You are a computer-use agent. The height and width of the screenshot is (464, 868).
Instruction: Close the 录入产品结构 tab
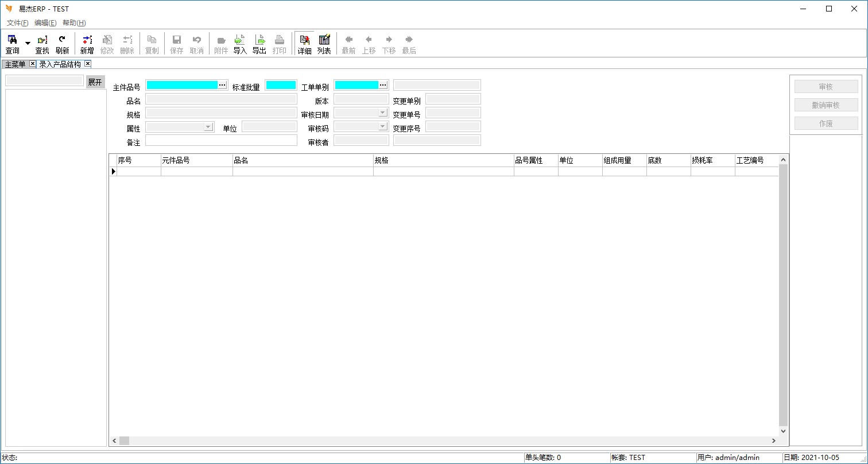click(88, 64)
